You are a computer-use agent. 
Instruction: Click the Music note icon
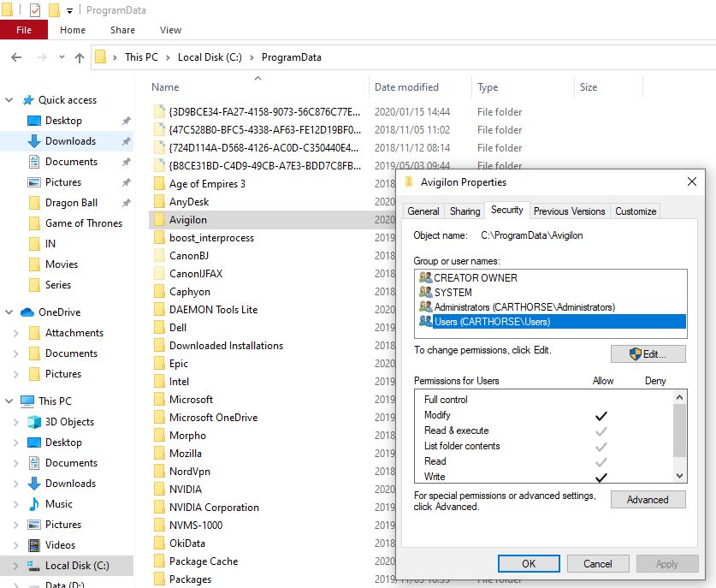34,504
